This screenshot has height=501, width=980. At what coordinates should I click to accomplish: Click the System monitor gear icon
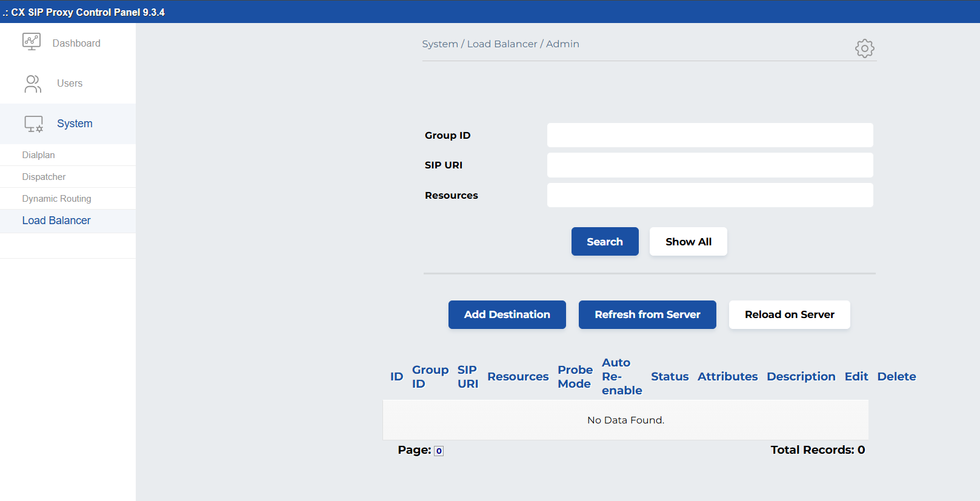tap(33, 124)
